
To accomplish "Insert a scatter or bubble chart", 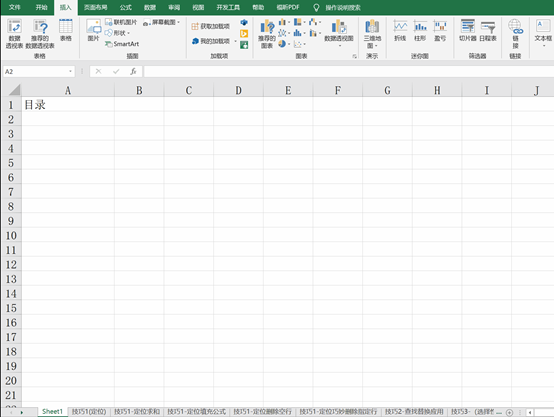I will [x=299, y=44].
